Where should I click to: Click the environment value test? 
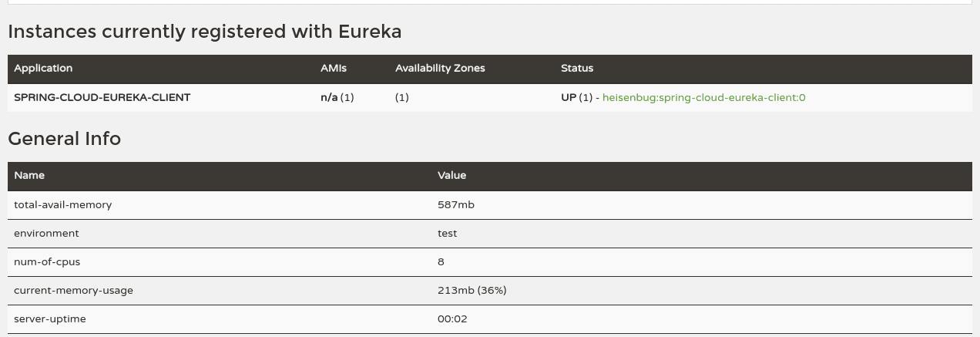pyautogui.click(x=447, y=234)
